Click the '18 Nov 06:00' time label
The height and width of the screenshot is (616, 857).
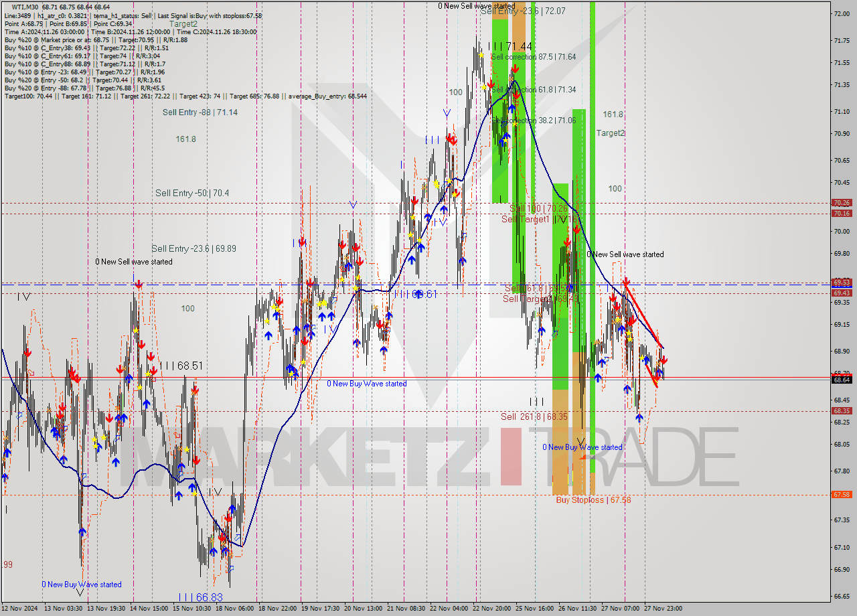pos(236,609)
